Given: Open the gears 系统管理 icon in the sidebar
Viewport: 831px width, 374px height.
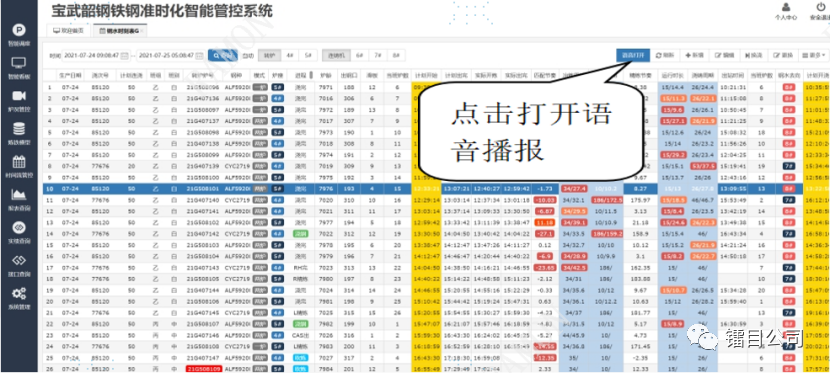Looking at the screenshot, I should click(x=19, y=293).
